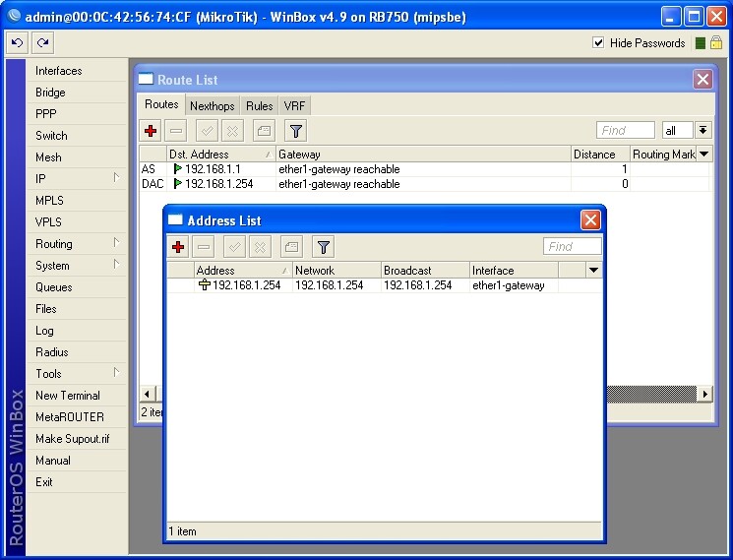Close the Address List window
The height and width of the screenshot is (560, 733).
coord(590,219)
